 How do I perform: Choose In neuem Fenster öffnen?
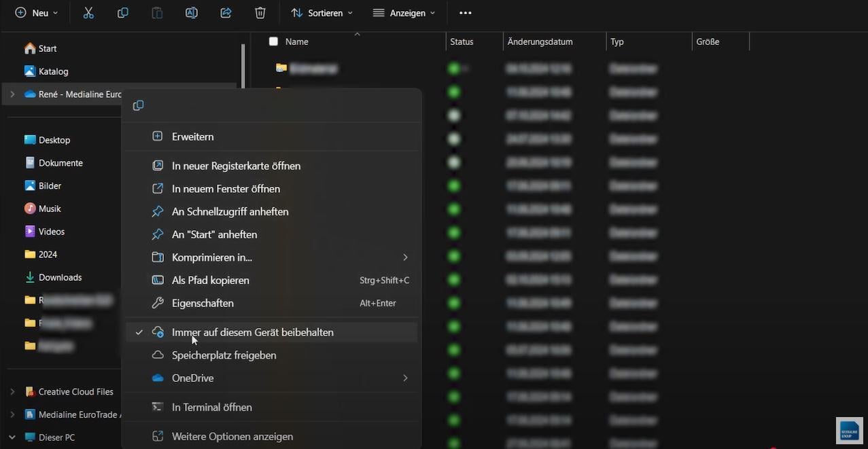point(272,189)
